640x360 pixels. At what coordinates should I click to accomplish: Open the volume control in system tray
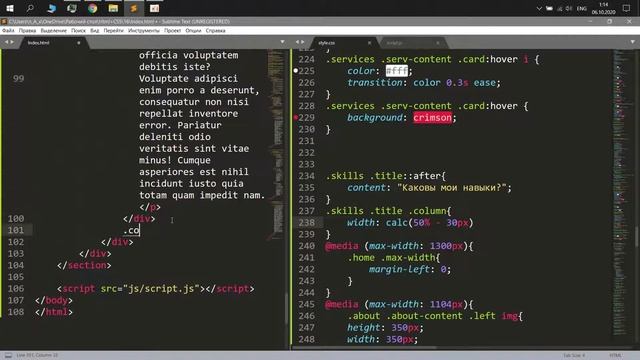[x=569, y=8]
